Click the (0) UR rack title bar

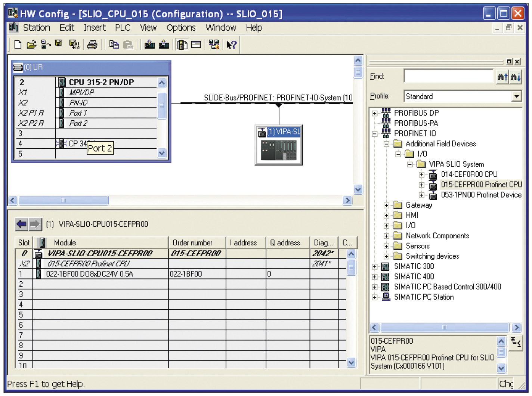pos(91,67)
